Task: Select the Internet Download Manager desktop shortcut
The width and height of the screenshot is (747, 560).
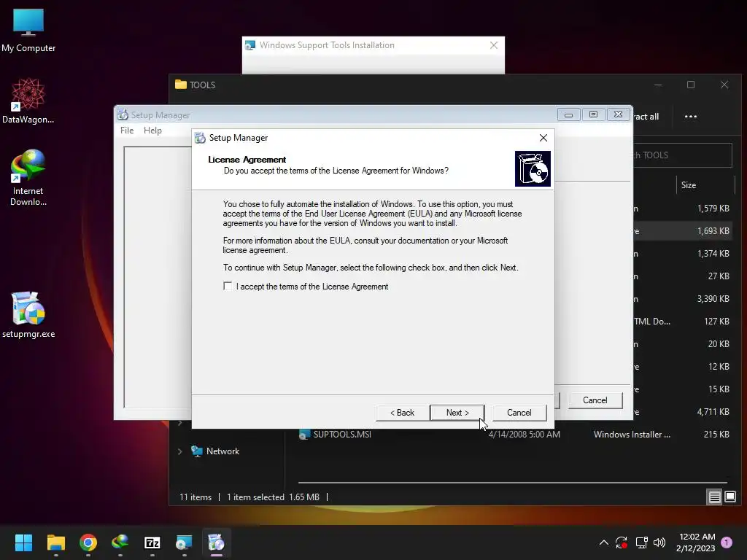Action: click(28, 178)
